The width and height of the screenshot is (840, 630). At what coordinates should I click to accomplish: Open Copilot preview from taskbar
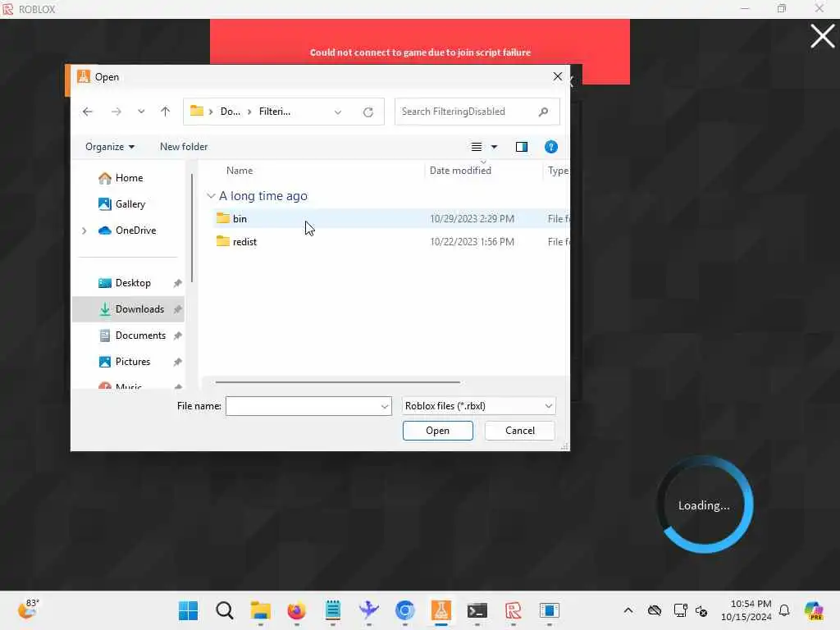pyautogui.click(x=814, y=610)
